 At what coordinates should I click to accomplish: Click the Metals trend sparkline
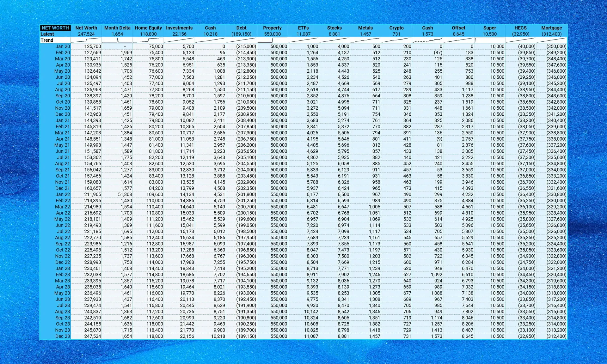[x=365, y=40]
